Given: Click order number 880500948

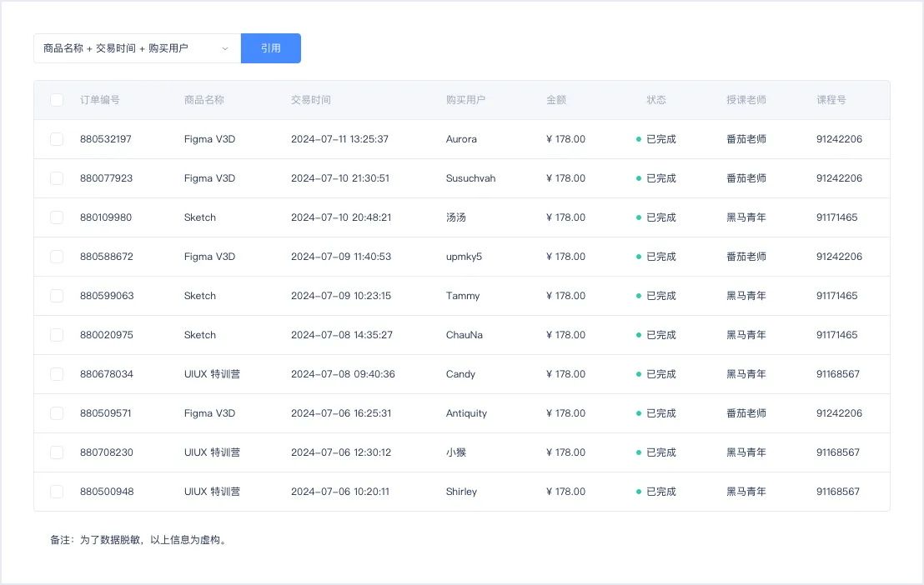Looking at the screenshot, I should pyautogui.click(x=108, y=492).
